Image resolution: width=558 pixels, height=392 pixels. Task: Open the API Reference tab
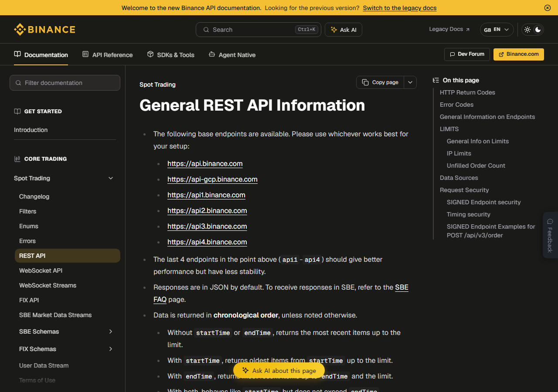tap(107, 55)
